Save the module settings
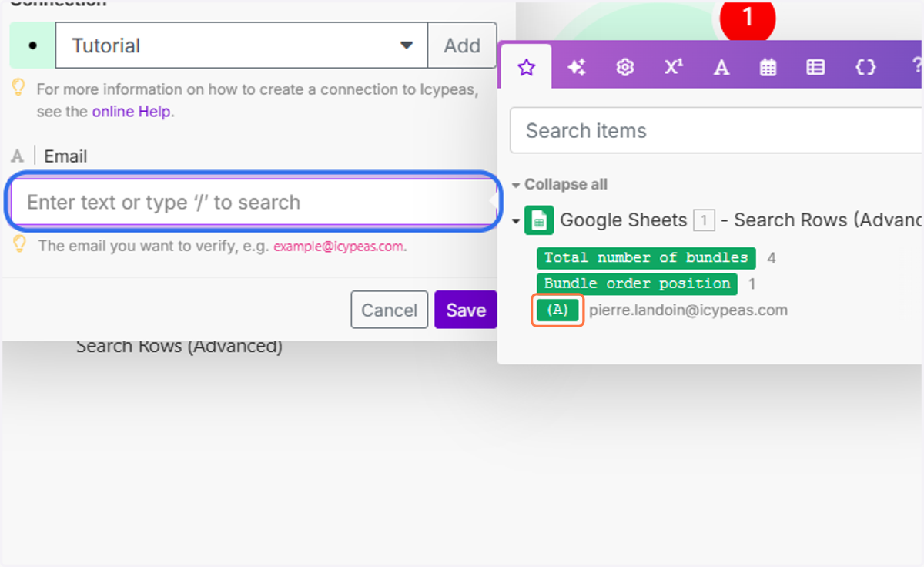The width and height of the screenshot is (924, 567). click(x=465, y=310)
